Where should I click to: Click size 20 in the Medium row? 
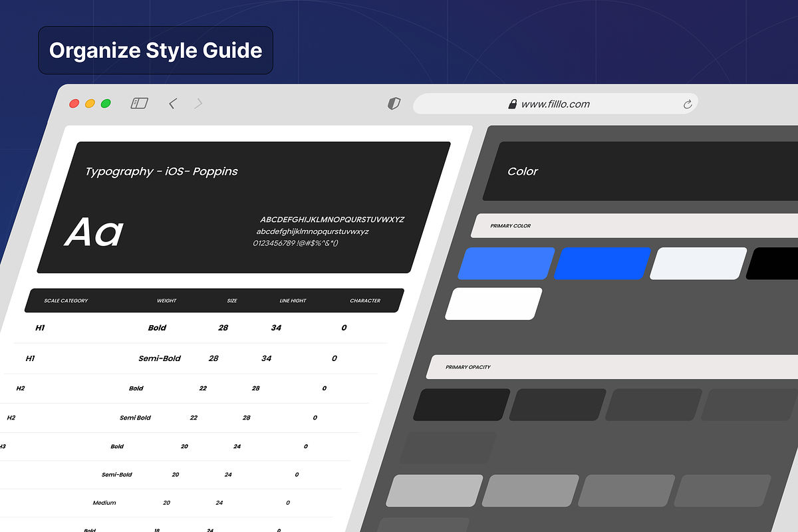(166, 503)
